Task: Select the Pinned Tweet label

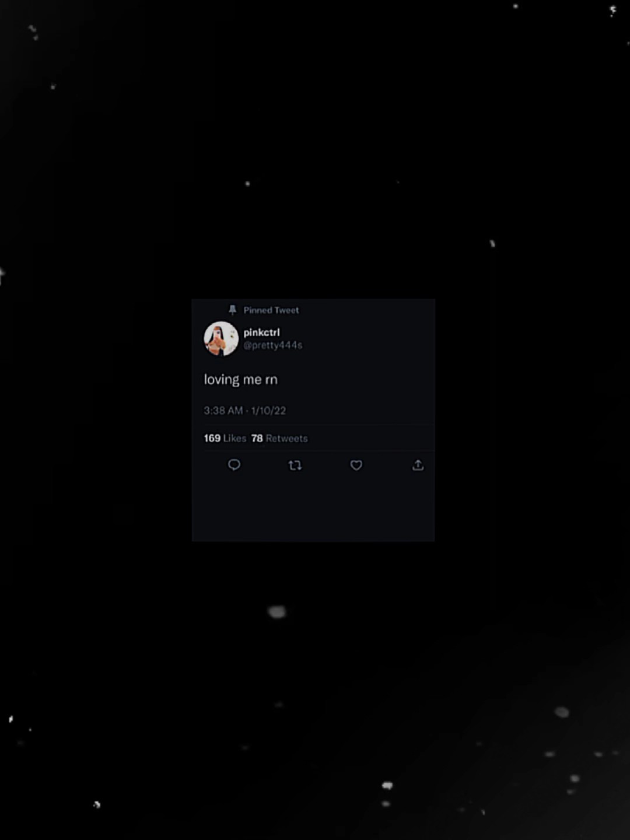Action: point(271,310)
